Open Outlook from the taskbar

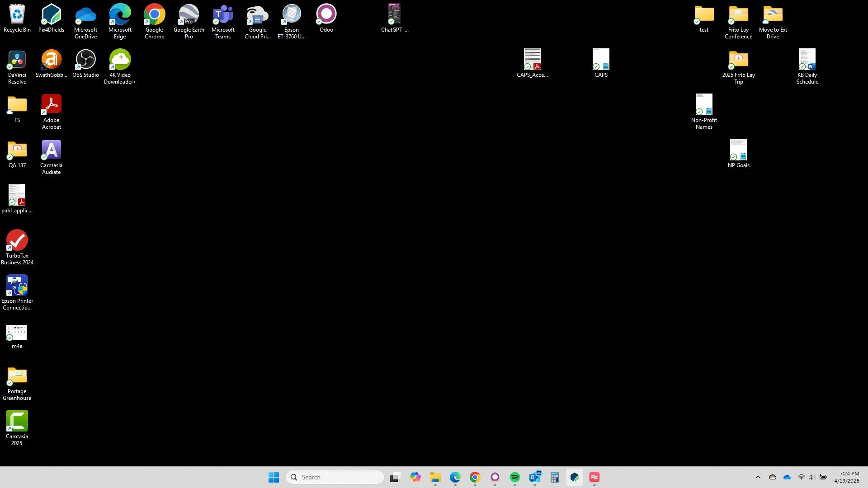coord(535,478)
